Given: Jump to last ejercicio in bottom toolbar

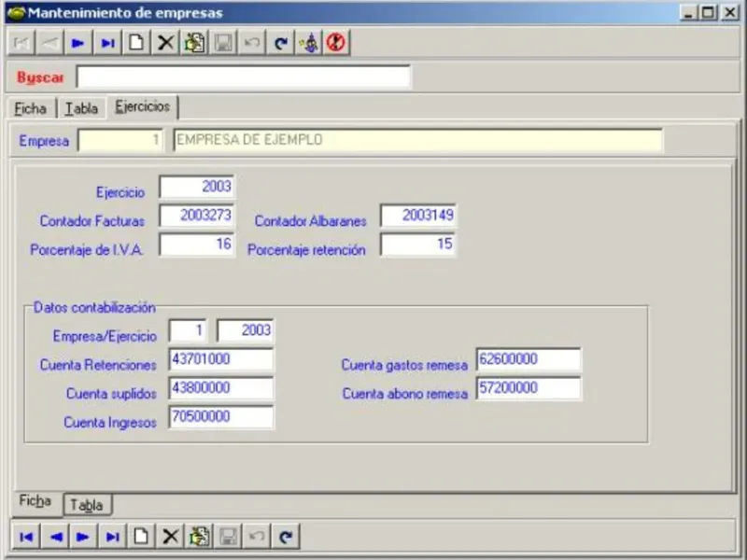Looking at the screenshot, I should tap(112, 537).
